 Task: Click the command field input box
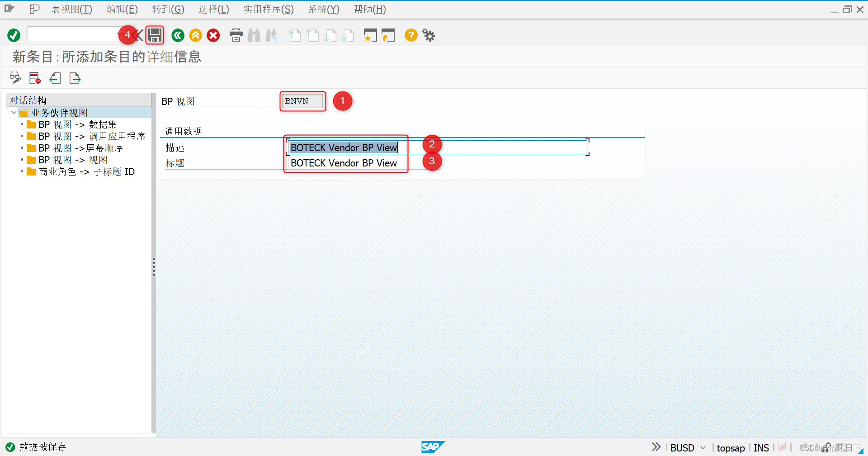coord(74,34)
